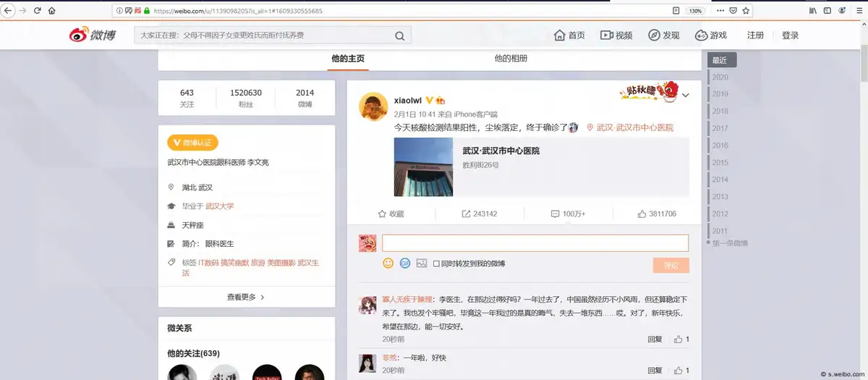Screen dimensions: 868x380
Task: Open the emoji picker smiley icon
Action: click(x=388, y=263)
